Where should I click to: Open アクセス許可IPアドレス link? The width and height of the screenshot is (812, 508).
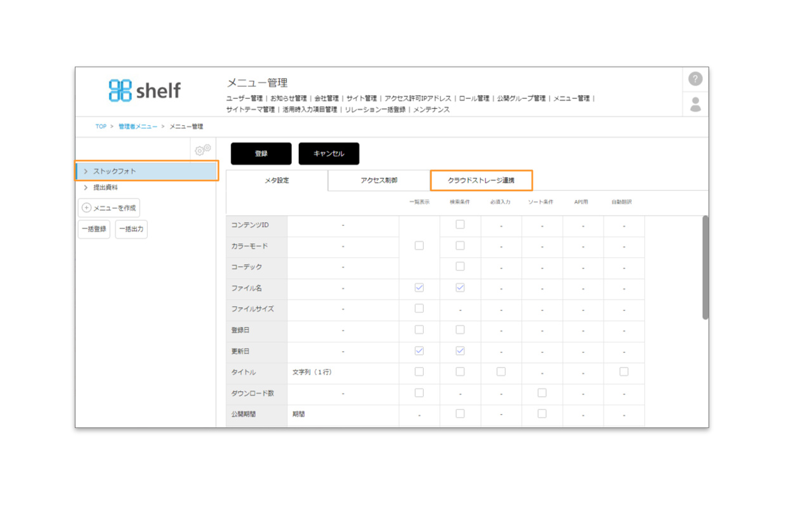coord(417,98)
